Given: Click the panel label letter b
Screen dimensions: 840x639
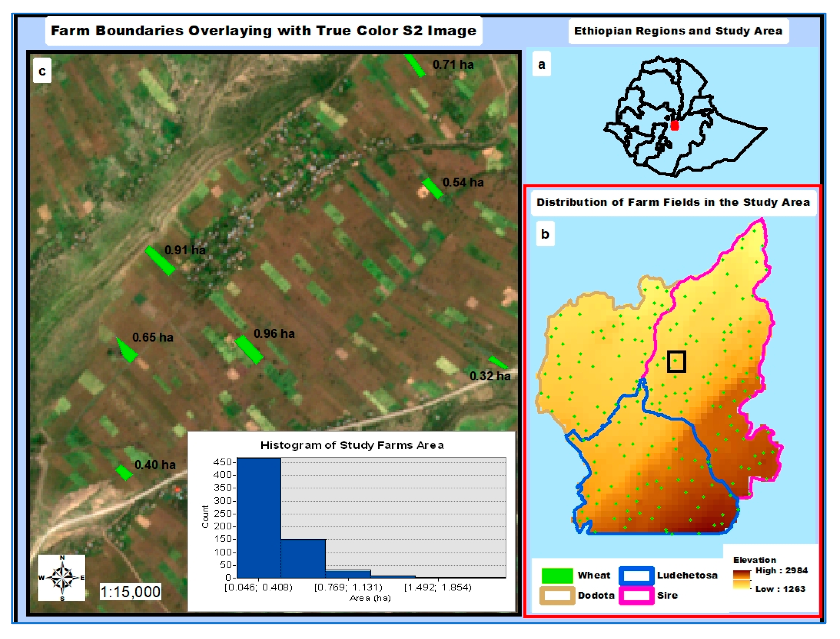Looking at the screenshot, I should [x=545, y=234].
